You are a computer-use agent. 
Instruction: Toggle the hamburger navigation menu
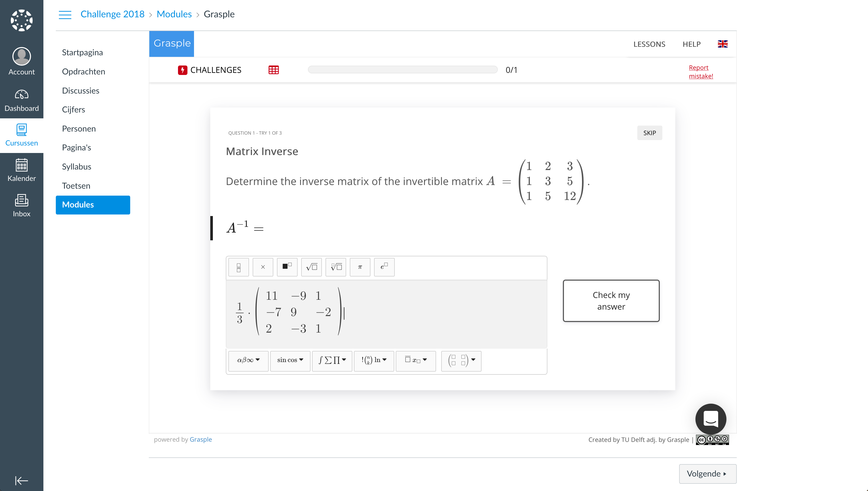click(65, 14)
